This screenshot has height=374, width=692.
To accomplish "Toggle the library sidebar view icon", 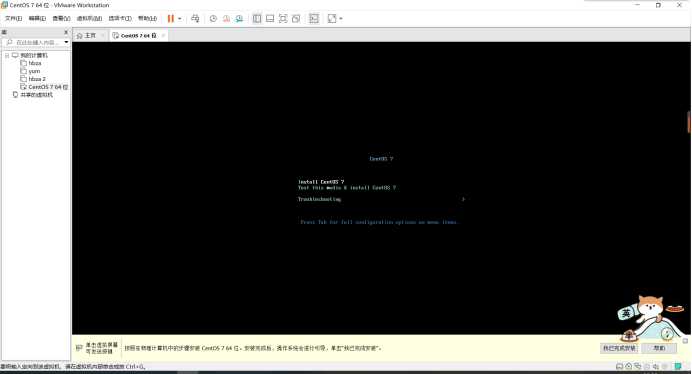I will pyautogui.click(x=257, y=18).
